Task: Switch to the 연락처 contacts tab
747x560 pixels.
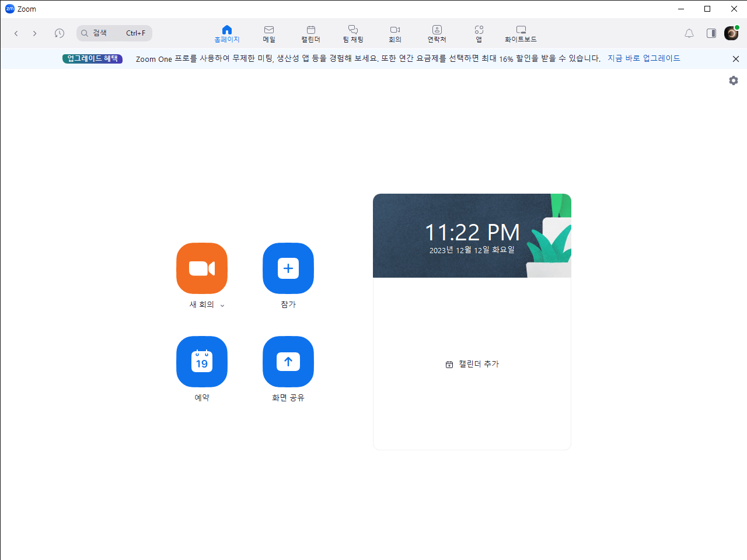Action: tap(437, 34)
